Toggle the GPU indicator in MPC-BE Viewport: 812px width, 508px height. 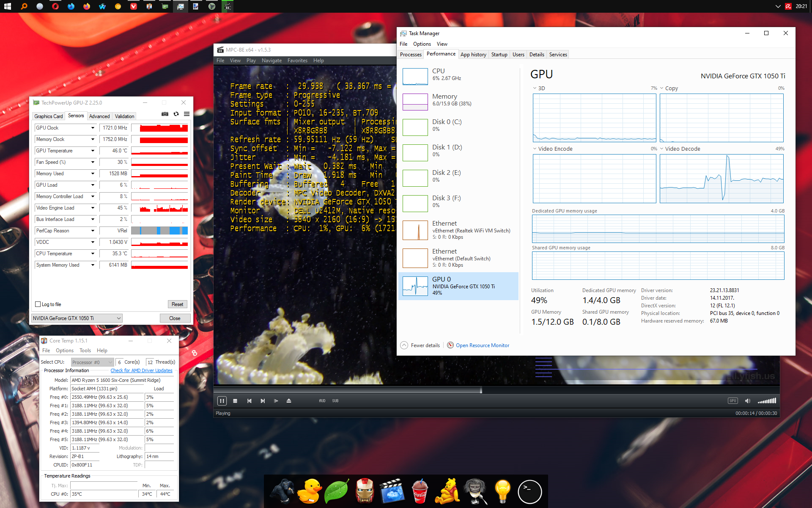732,401
